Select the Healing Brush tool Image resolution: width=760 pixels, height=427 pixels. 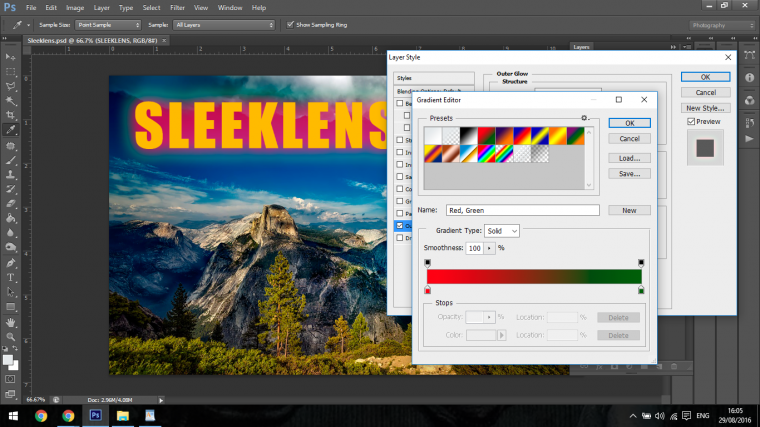(x=10, y=146)
